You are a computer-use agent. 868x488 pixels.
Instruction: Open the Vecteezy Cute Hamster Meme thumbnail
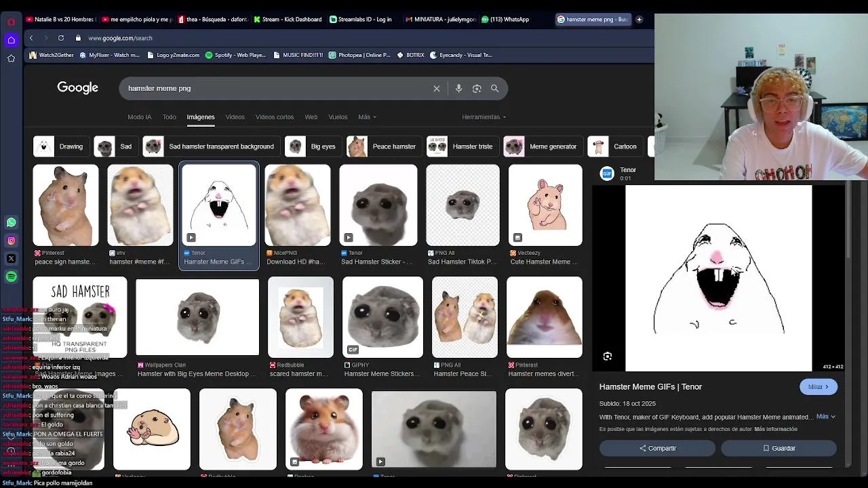tap(545, 205)
